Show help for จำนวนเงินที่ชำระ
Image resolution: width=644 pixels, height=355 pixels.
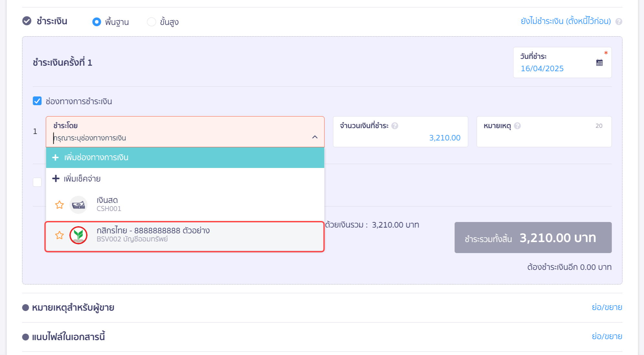click(x=395, y=126)
